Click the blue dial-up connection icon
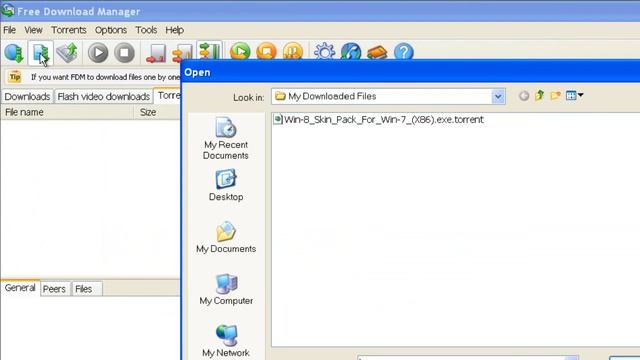Viewport: 640px width, 360px height. point(351,52)
